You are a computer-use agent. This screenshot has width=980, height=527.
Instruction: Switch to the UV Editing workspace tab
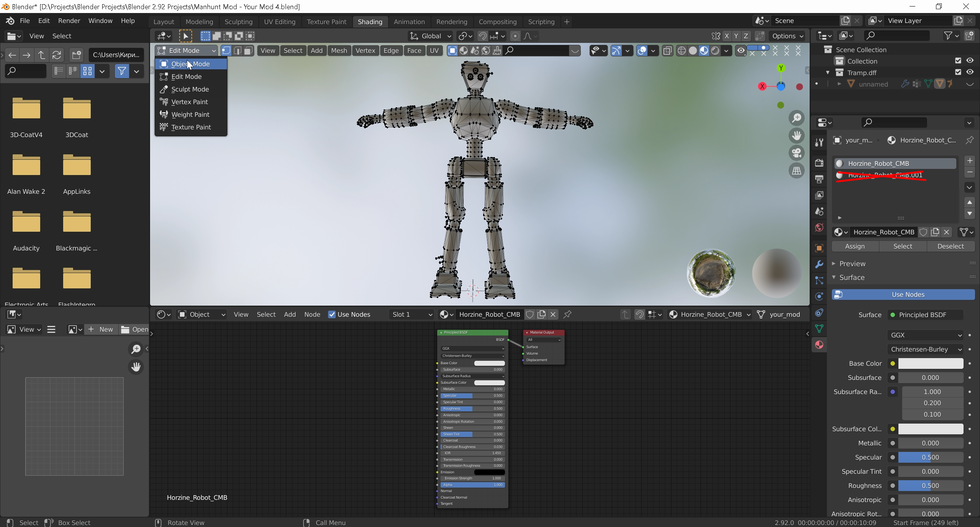279,22
